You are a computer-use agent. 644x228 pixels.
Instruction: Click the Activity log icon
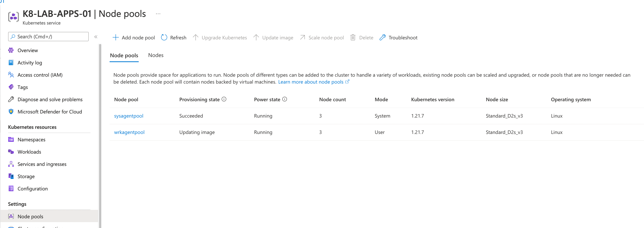pyautogui.click(x=11, y=63)
